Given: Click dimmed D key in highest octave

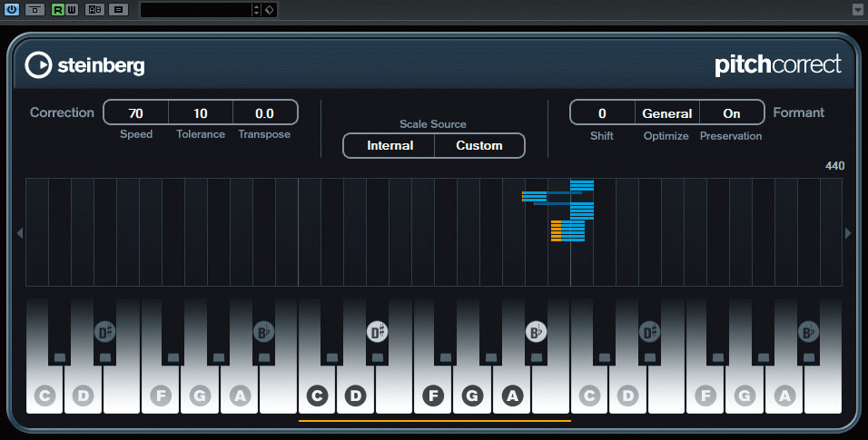Looking at the screenshot, I should click(627, 396).
